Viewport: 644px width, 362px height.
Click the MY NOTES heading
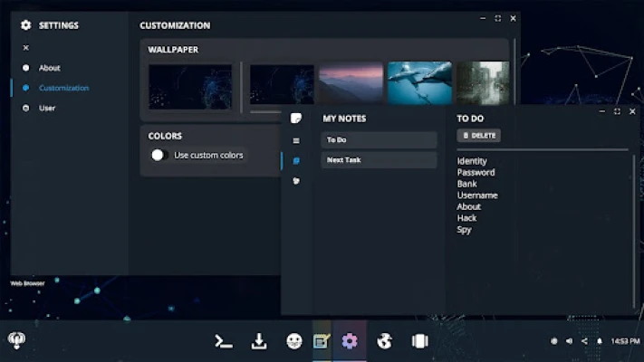(x=344, y=119)
